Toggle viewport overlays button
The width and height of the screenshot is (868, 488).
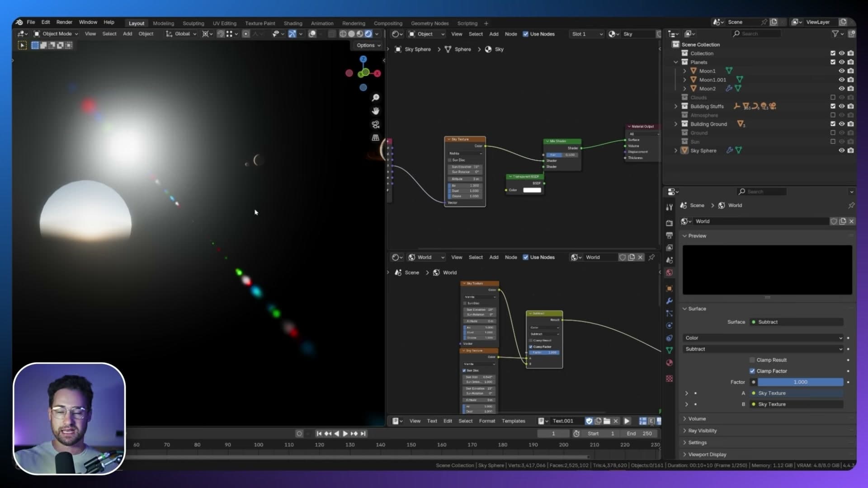[x=312, y=34]
